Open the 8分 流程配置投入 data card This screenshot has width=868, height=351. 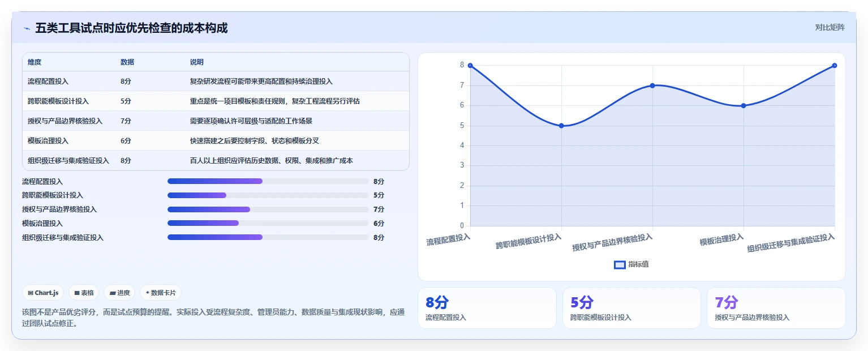(x=487, y=308)
